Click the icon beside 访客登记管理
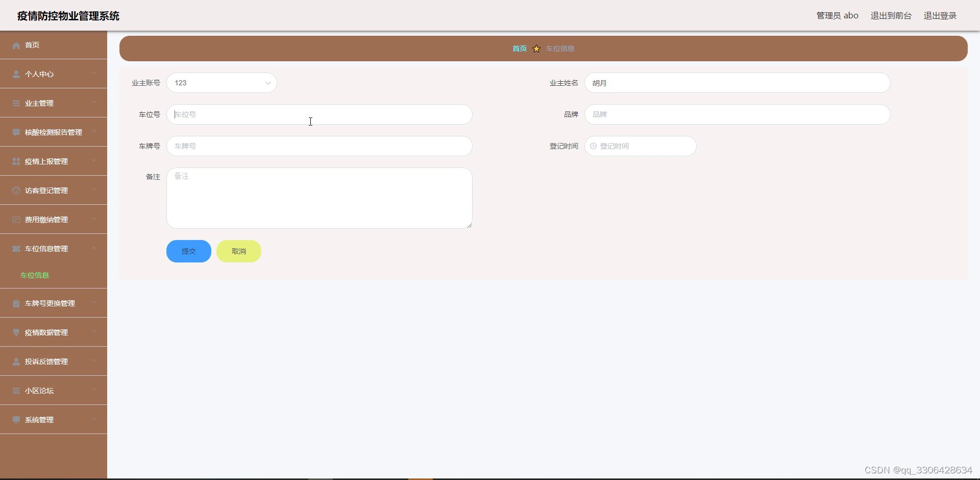 click(x=16, y=191)
